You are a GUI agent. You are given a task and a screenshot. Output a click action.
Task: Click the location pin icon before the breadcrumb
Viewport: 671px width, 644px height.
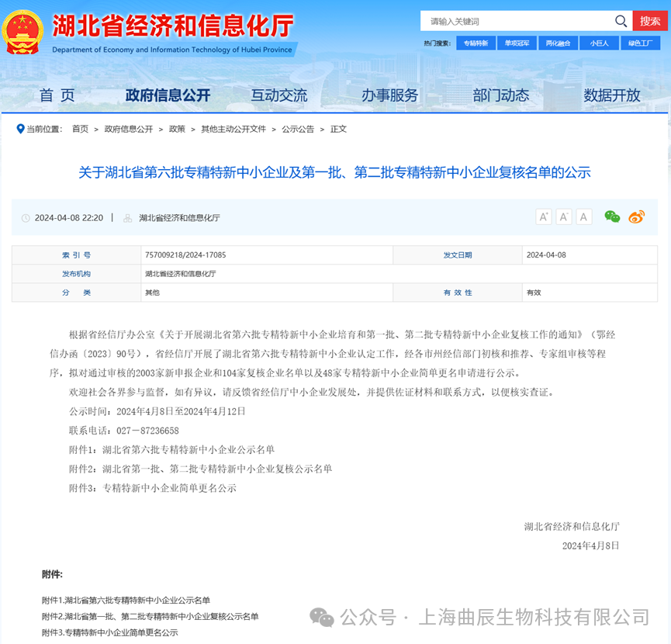coord(21,129)
